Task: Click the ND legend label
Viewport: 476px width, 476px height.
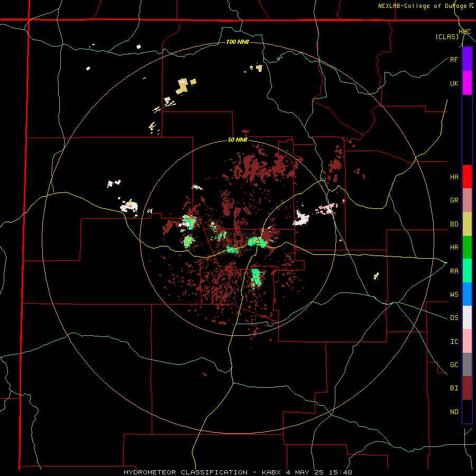Action: click(x=454, y=412)
